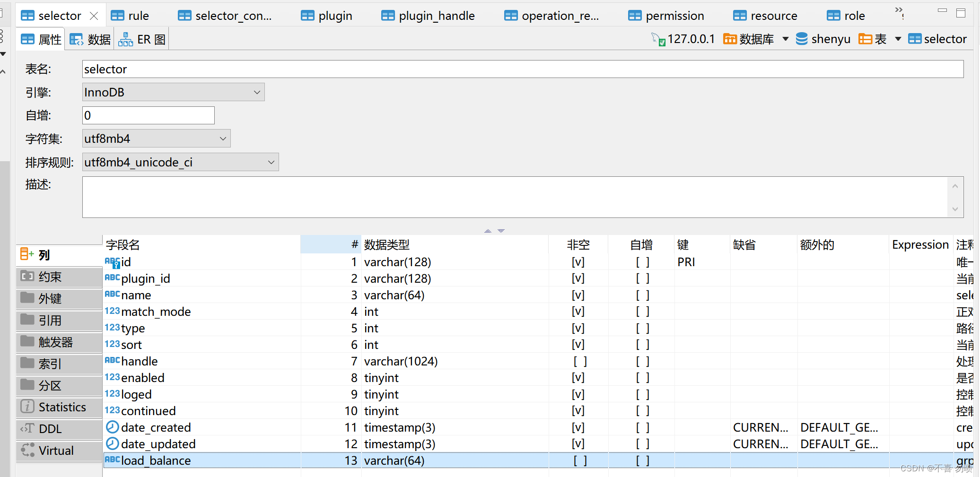Select the 约束 constraints section

click(x=59, y=277)
